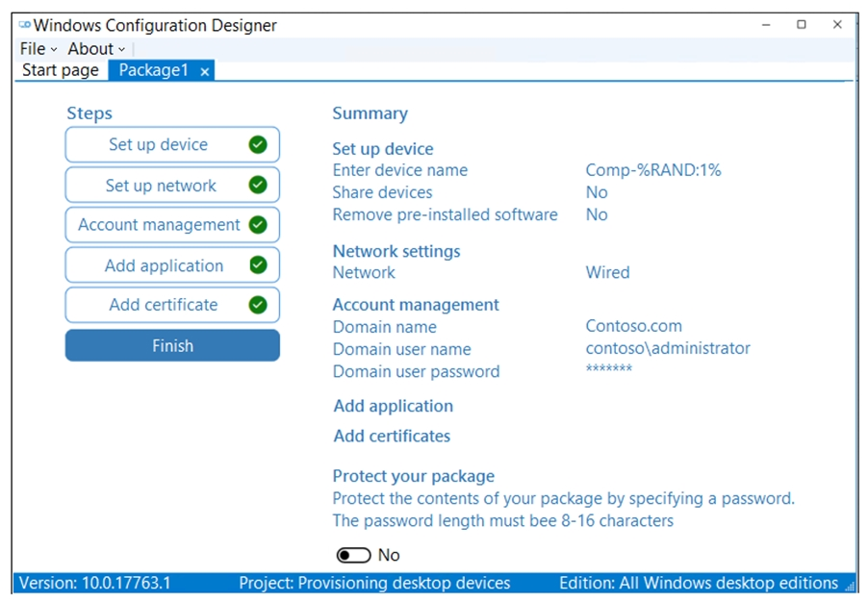This screenshot has height=602, width=868.
Task: Minimize the Windows Configuration Designer window
Action: click(766, 25)
